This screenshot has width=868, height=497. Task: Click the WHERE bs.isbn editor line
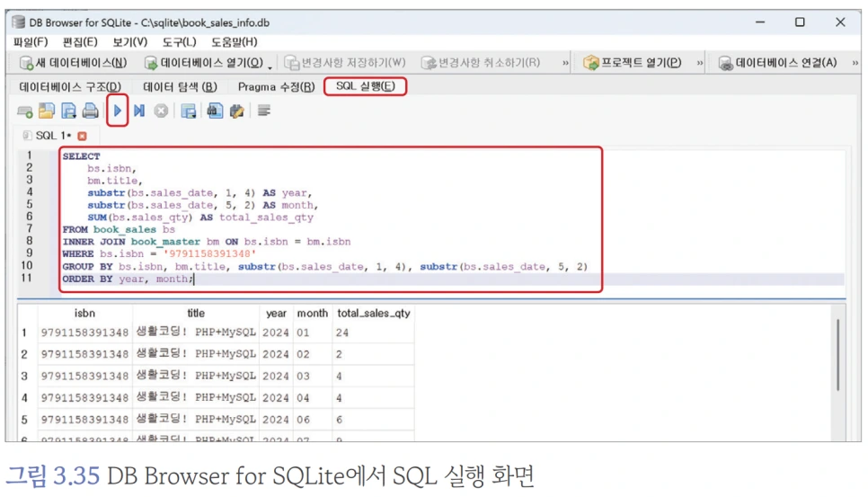[159, 253]
